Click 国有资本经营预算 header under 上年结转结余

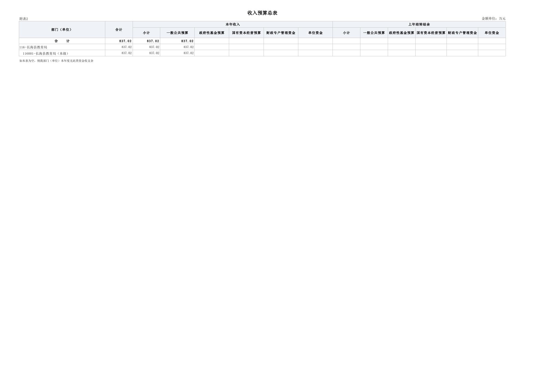pos(431,33)
